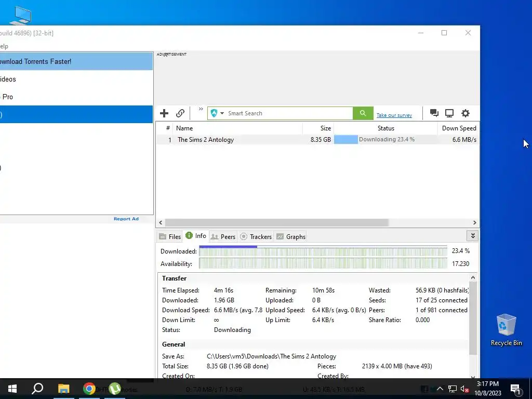Open Recycle Bin on the desktop
Viewport: 532px width, 399px height.
506,330
